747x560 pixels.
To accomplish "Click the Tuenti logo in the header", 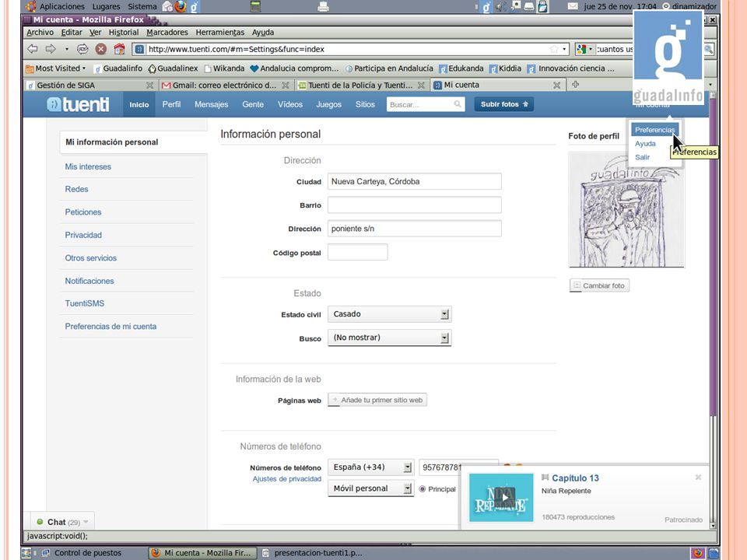I will click(78, 104).
